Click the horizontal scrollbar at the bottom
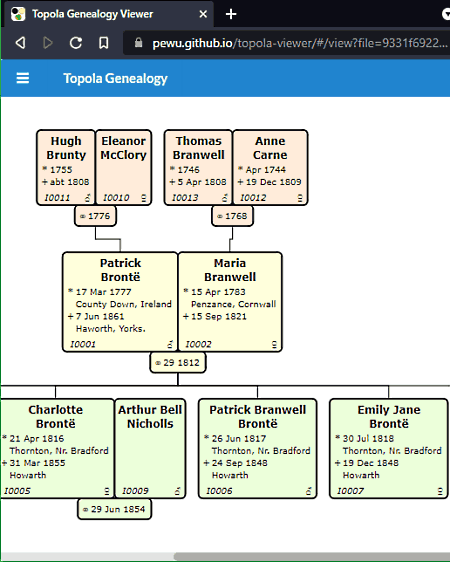The width and height of the screenshot is (450, 562). click(312, 557)
